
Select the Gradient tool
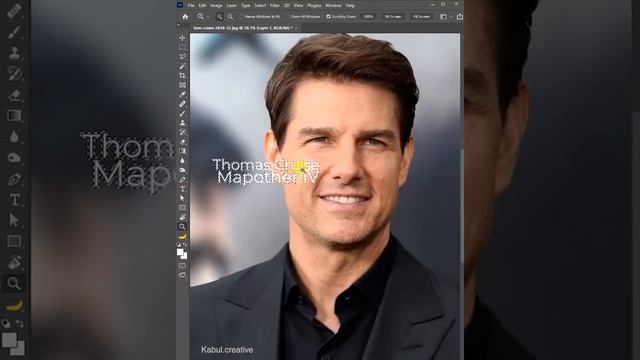point(182,151)
